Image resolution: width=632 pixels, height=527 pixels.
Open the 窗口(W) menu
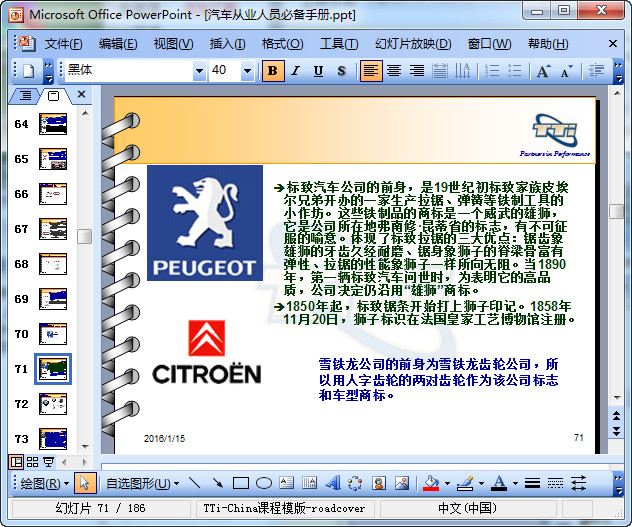pos(489,44)
